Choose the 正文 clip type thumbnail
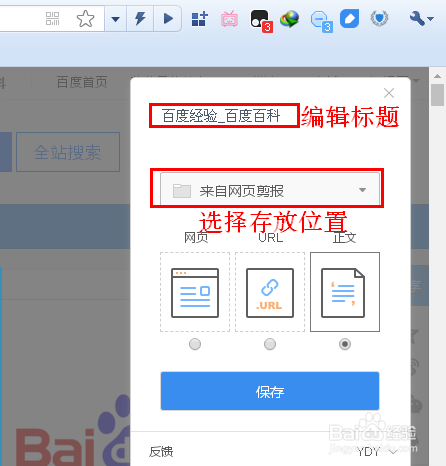 click(345, 292)
